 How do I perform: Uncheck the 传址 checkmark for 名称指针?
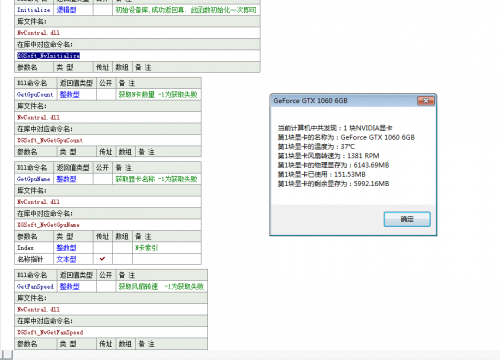click(102, 259)
